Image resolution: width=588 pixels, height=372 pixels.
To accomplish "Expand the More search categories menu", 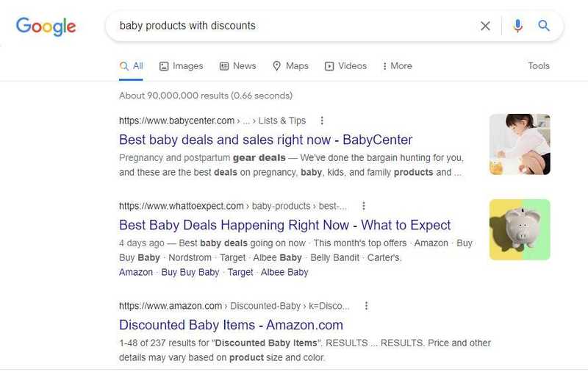I will pyautogui.click(x=397, y=66).
